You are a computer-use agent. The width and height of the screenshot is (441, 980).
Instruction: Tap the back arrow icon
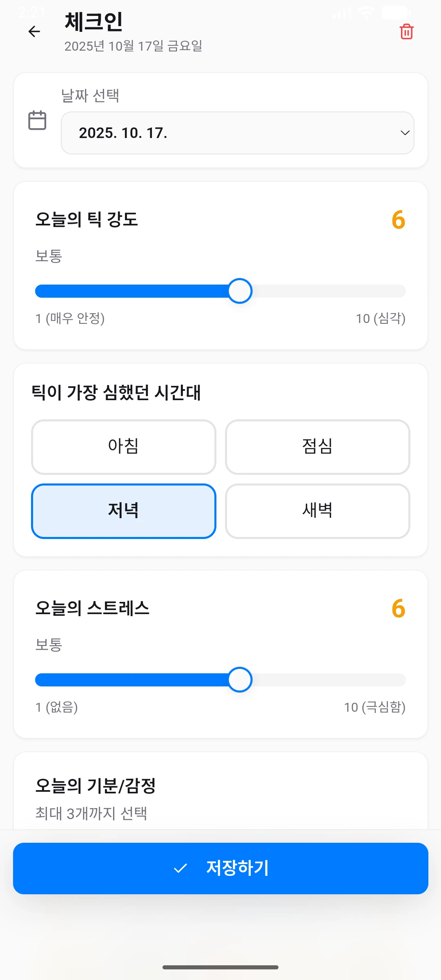(x=34, y=31)
